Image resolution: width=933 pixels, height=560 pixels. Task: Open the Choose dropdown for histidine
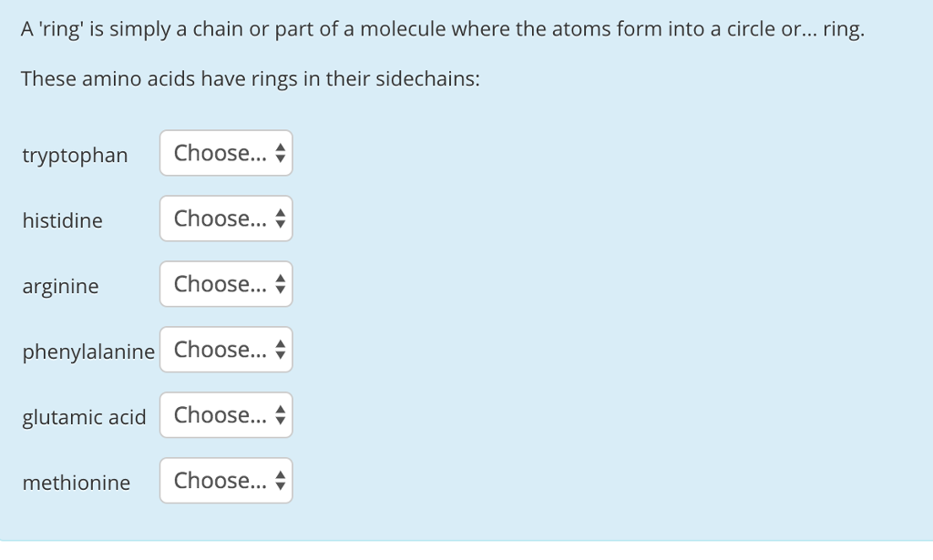pyautogui.click(x=226, y=219)
